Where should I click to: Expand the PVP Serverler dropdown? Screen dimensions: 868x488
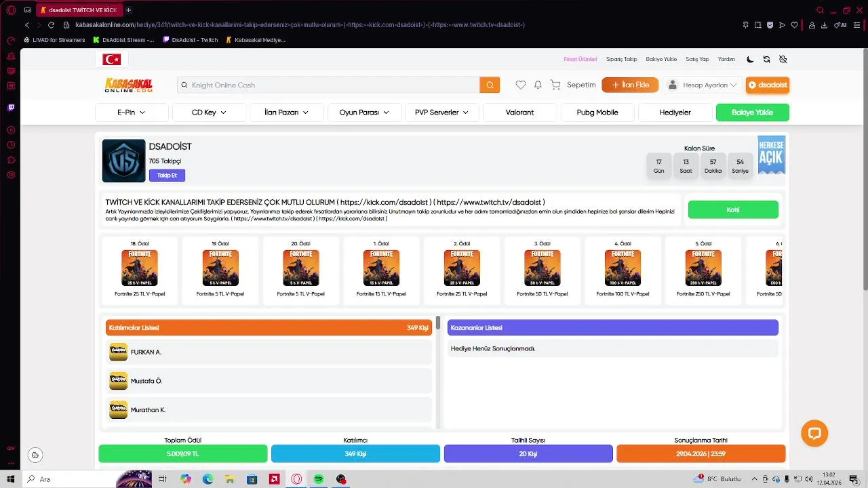click(442, 113)
